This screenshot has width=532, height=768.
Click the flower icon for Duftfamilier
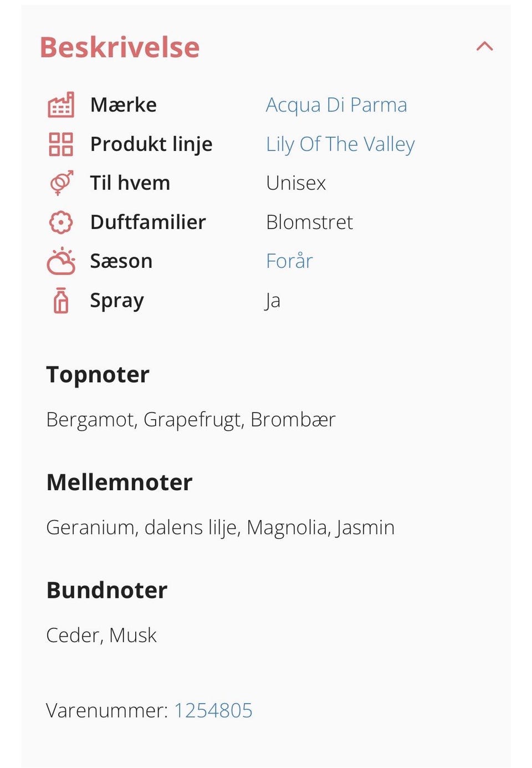61,221
